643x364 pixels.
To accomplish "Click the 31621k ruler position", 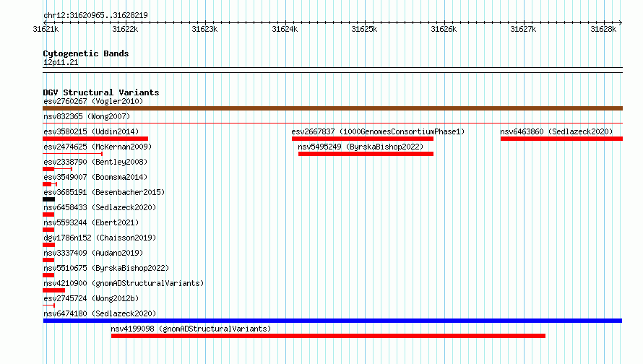I will point(46,29).
